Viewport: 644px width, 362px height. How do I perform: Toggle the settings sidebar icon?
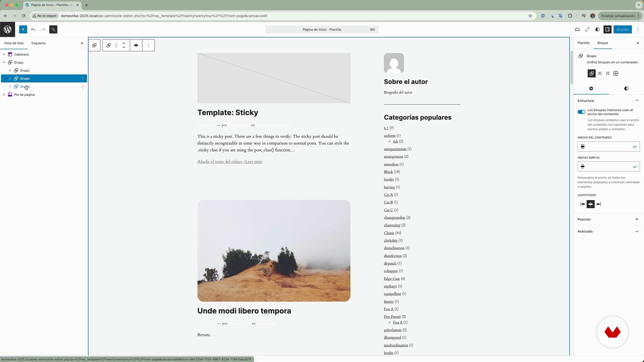click(607, 29)
